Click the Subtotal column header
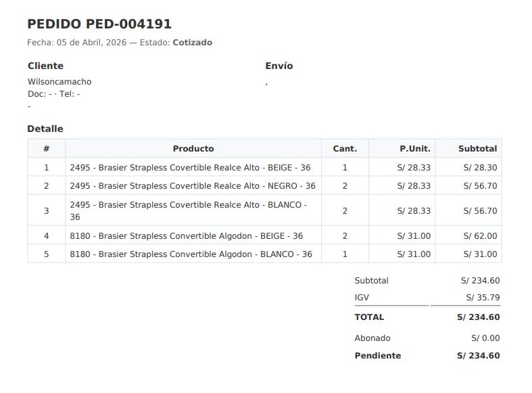This screenshot has height=393, width=532. 477,149
